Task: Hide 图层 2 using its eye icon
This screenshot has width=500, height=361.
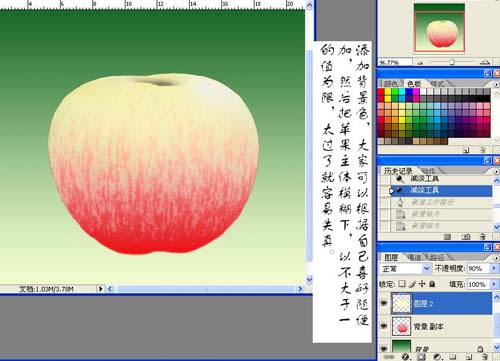Action: coord(384,303)
